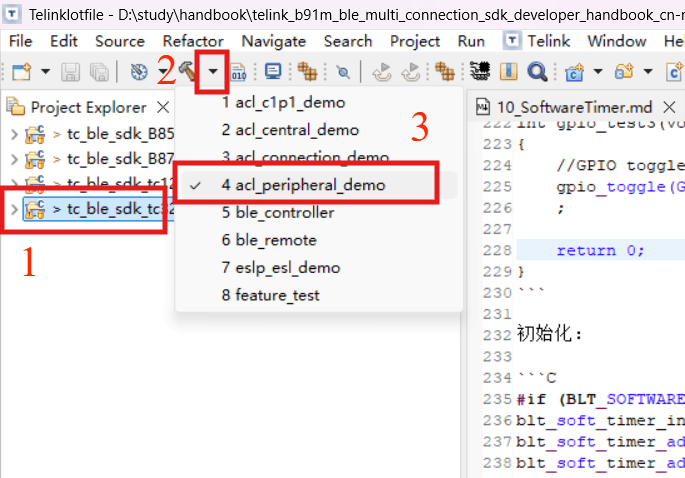685x478 pixels.
Task: Open the dropdown arrow beside the gauge icon
Action: [x=163, y=71]
